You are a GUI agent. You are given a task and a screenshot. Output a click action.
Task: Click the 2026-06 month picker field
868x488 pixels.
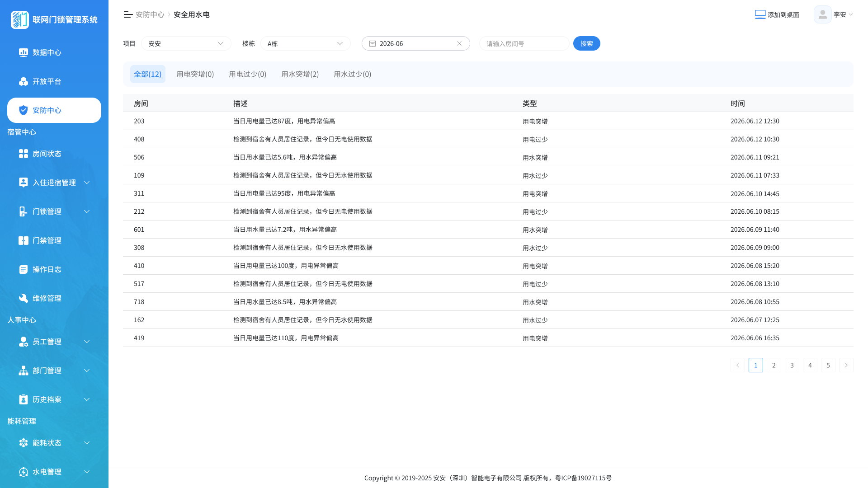tap(416, 43)
